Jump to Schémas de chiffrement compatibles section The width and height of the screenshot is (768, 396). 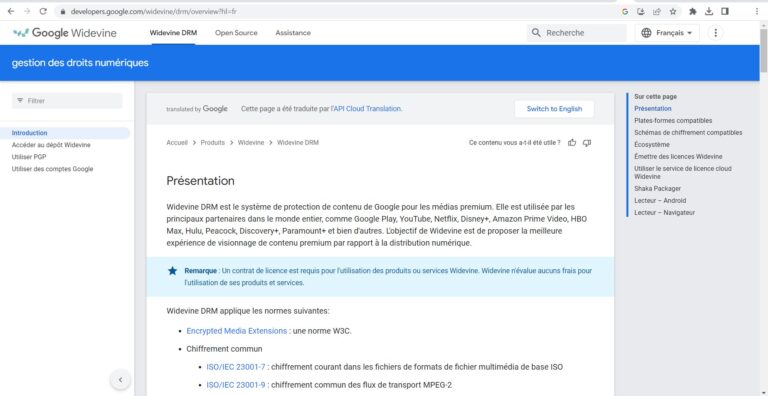point(688,132)
